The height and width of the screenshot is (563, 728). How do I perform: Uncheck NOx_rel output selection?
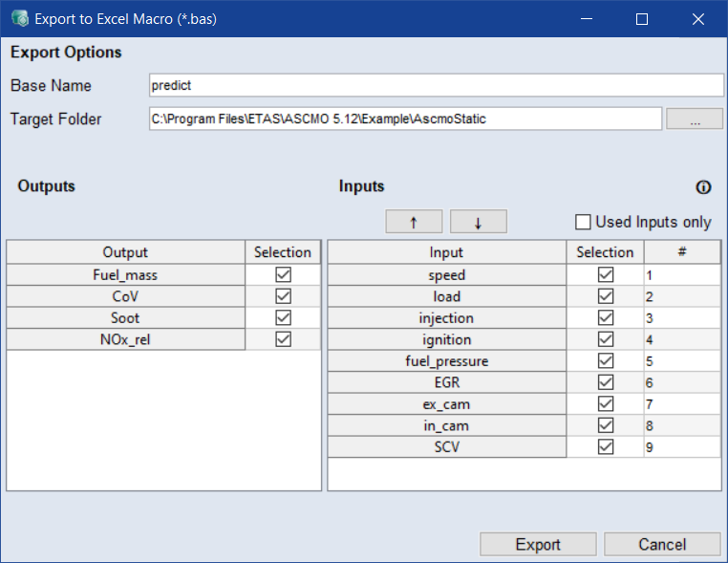point(283,339)
